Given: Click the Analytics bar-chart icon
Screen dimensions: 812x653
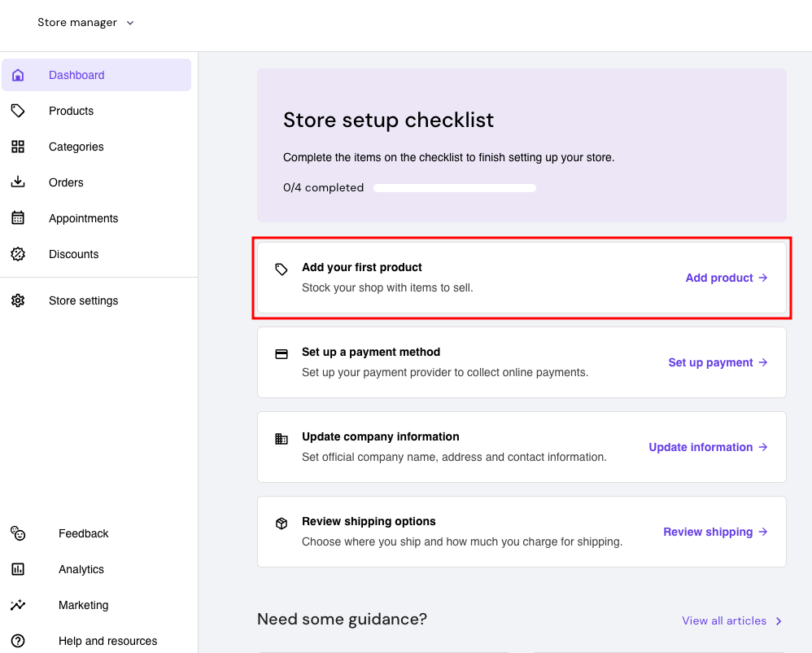Looking at the screenshot, I should [18, 569].
